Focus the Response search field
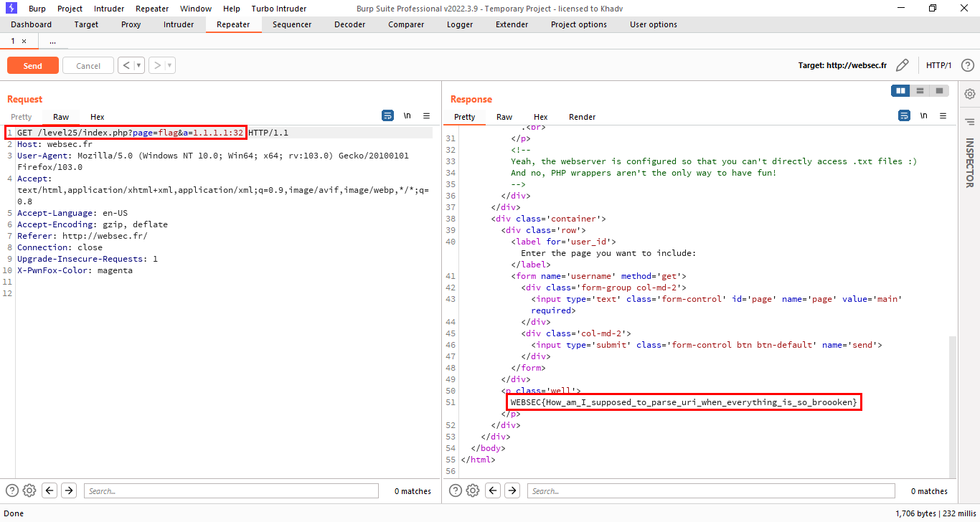This screenshot has height=522, width=980. point(711,491)
